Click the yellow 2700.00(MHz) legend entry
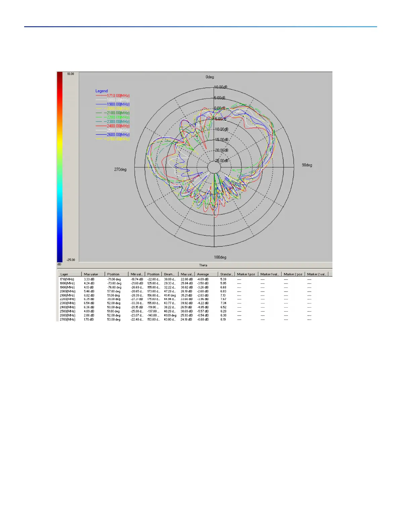The image size is (411, 532). pyautogui.click(x=113, y=139)
